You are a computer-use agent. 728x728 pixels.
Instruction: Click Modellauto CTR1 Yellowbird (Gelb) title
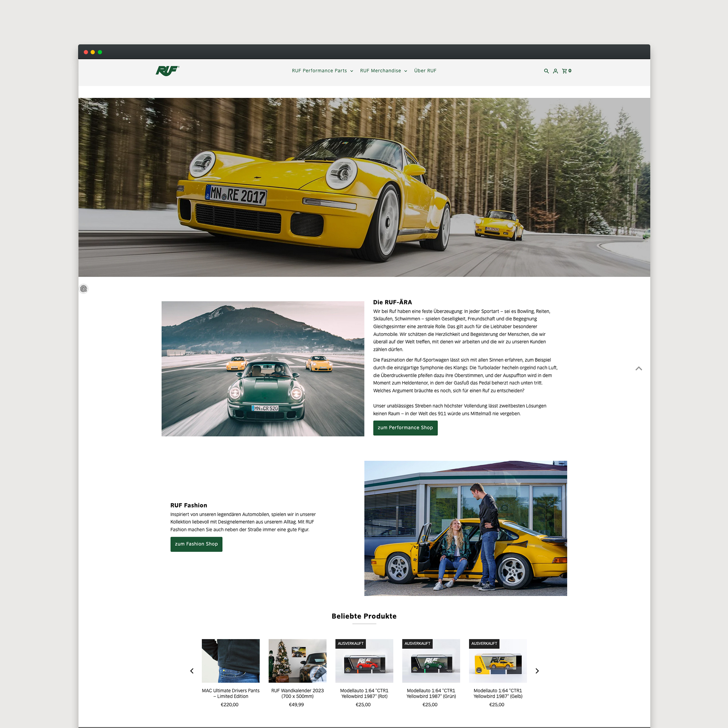498,693
